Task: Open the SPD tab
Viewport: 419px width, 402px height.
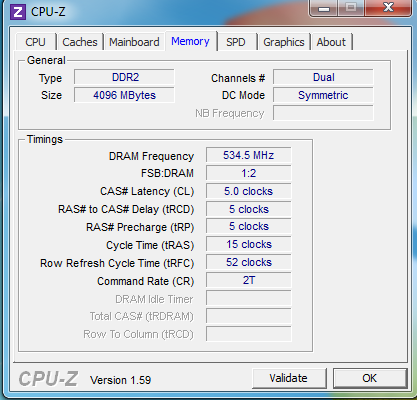Action: pyautogui.click(x=236, y=42)
